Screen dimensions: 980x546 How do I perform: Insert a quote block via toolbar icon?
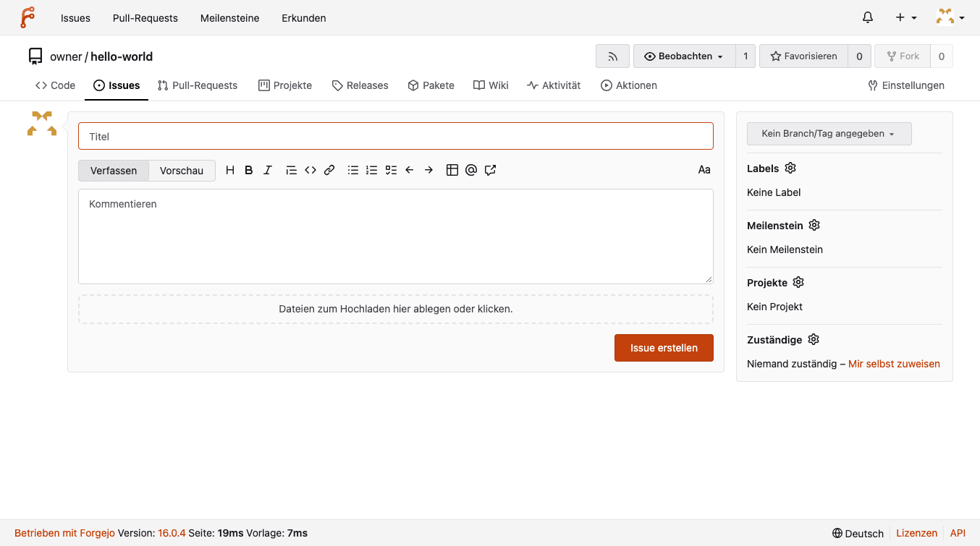pos(291,170)
